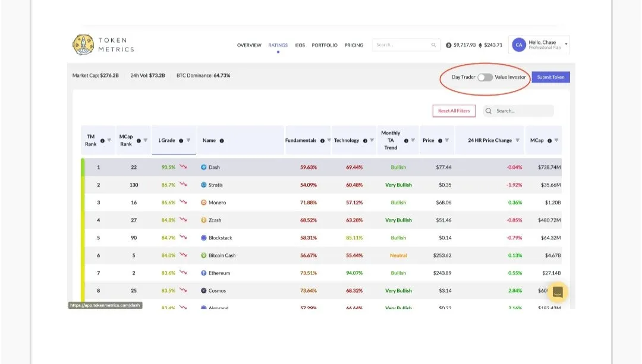Click the Token Metrics logo

coord(103,45)
